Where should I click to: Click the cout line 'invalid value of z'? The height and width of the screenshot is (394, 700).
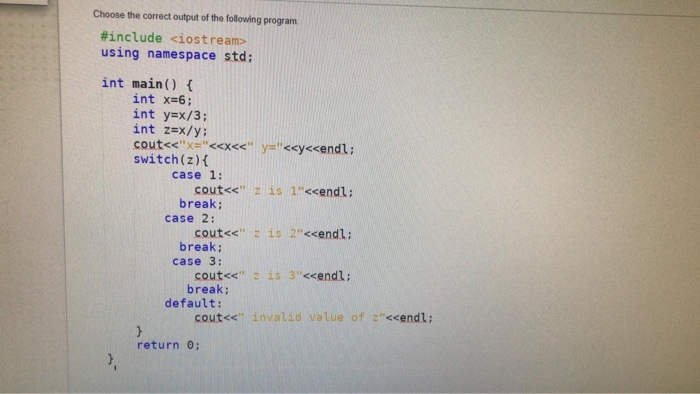(x=313, y=317)
